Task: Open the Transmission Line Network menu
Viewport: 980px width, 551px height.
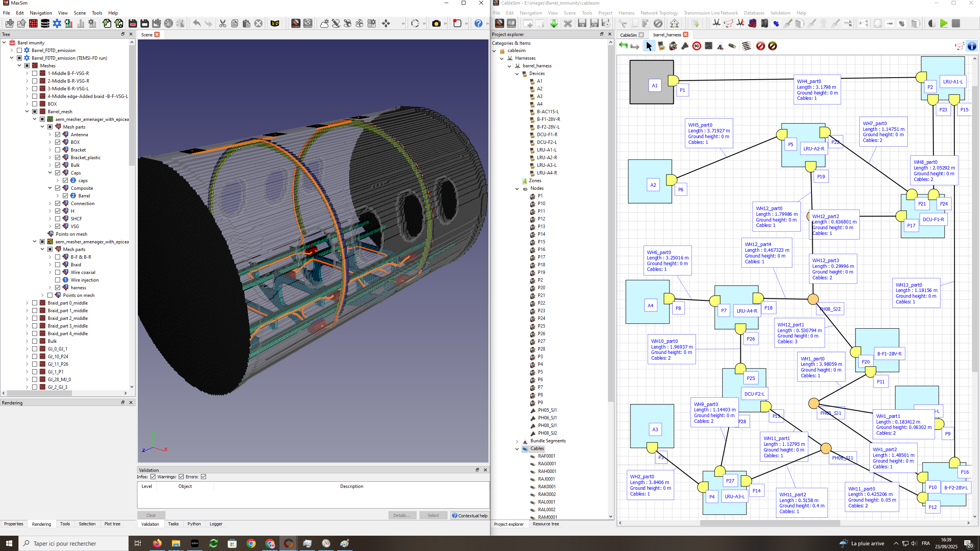Action: click(x=710, y=13)
